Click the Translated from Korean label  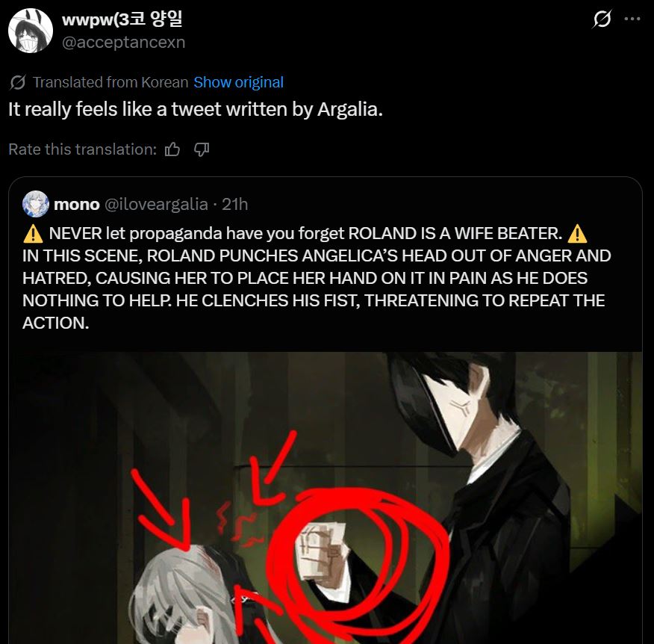coord(110,82)
